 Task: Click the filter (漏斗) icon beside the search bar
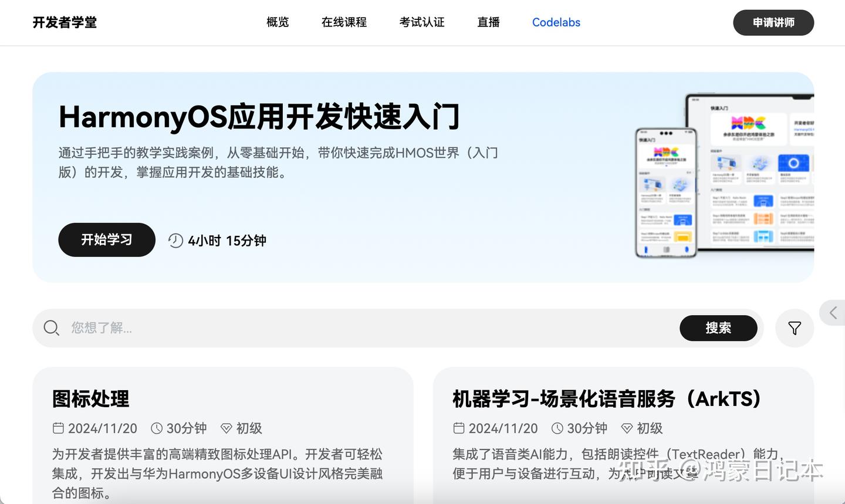[794, 328]
